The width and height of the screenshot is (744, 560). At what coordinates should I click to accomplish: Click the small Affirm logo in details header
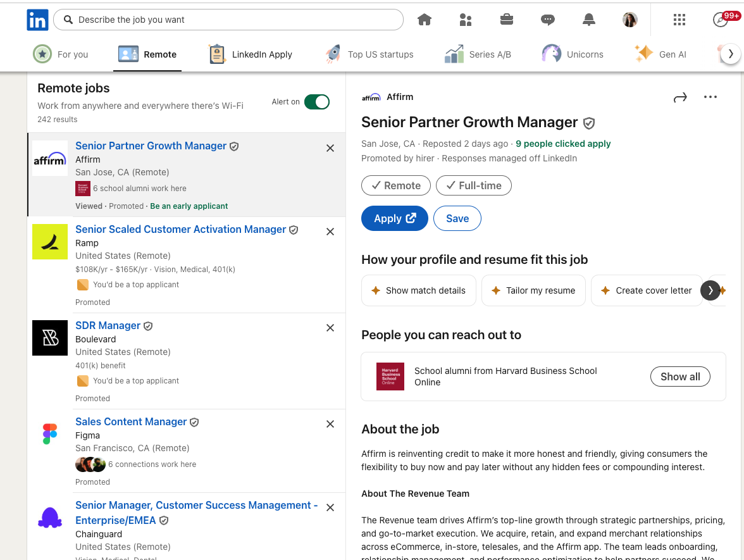coord(371,97)
